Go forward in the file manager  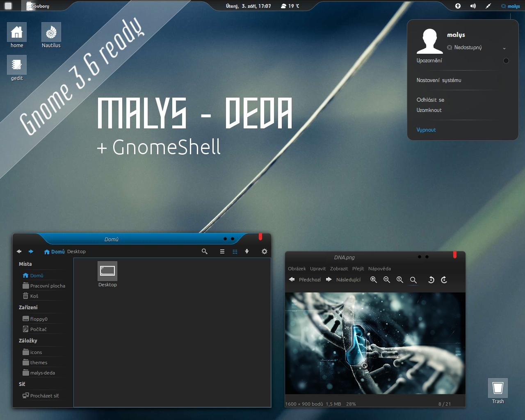click(31, 251)
